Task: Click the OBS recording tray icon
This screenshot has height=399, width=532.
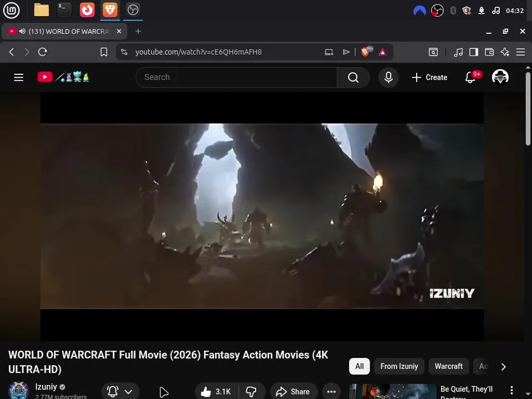Action: (x=437, y=11)
